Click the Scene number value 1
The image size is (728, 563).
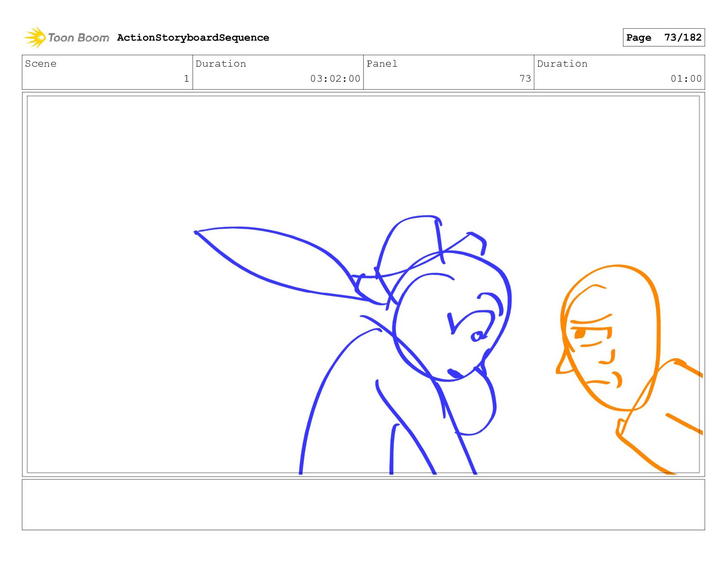point(187,79)
